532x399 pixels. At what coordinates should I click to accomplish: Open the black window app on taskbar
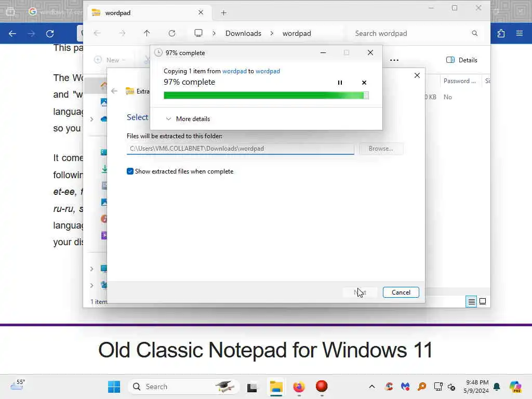(x=252, y=387)
